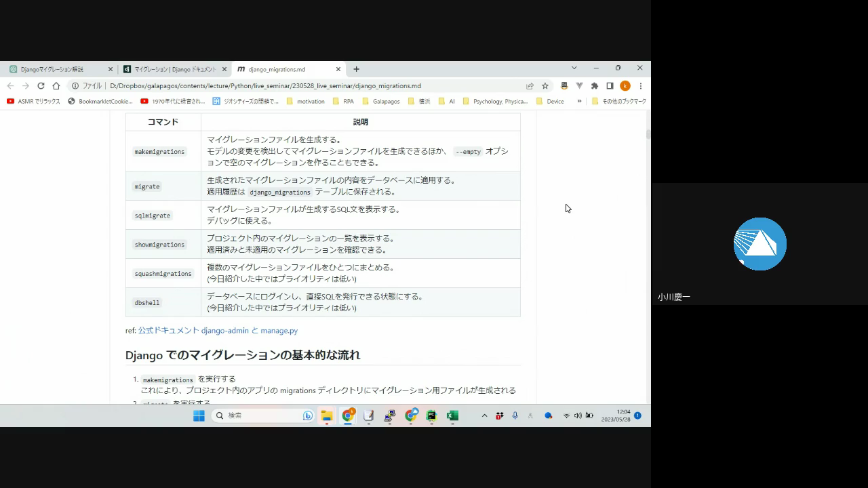The image size is (868, 488).
Task: Launch PyCharm from the taskbar
Action: pyautogui.click(x=431, y=415)
